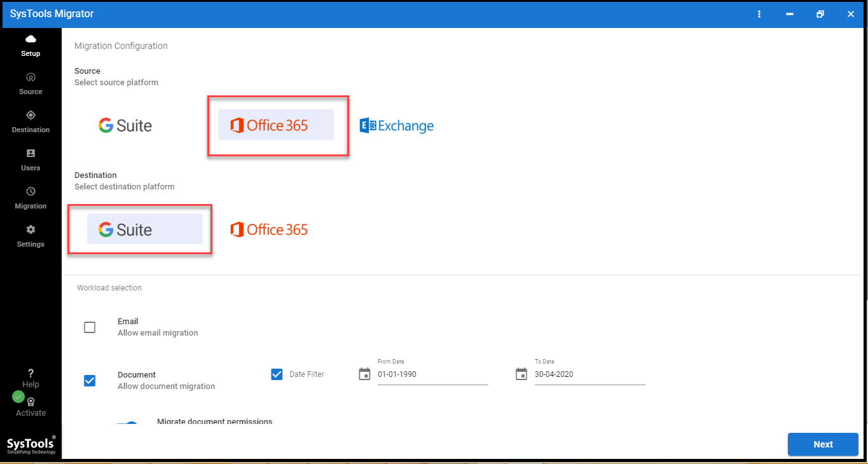868x464 pixels.
Task: Select Exchange as source platform
Action: [x=397, y=125]
